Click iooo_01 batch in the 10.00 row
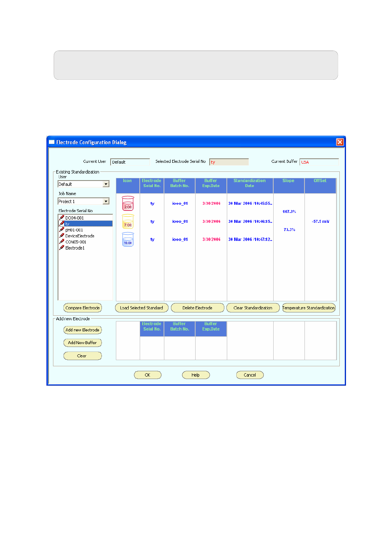This screenshot has height=555, width=392. (180, 239)
